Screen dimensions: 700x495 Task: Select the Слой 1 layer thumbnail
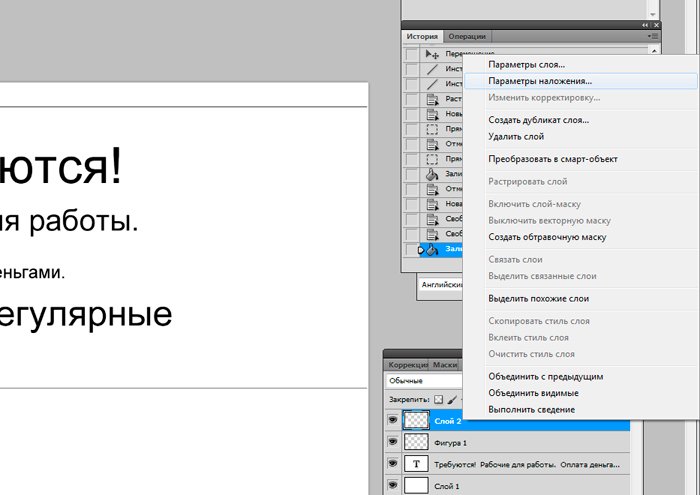pos(416,486)
